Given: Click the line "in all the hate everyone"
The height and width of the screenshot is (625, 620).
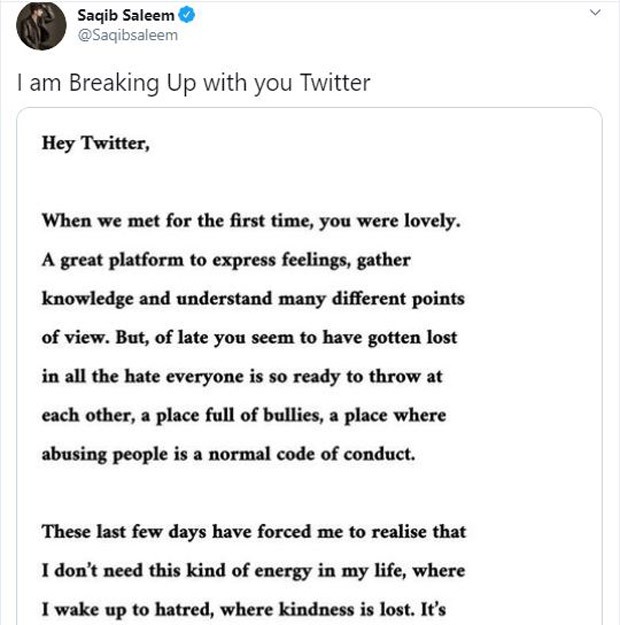Looking at the screenshot, I should coord(242,377).
